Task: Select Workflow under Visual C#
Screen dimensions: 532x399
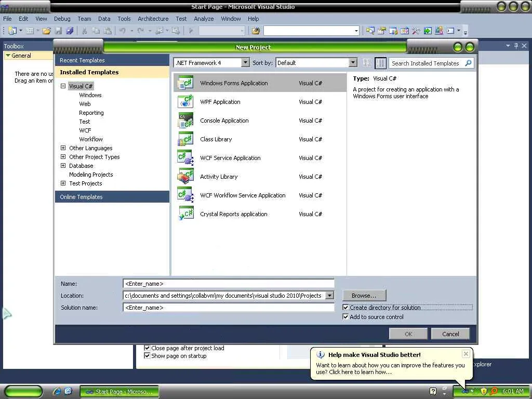Action: pos(90,139)
